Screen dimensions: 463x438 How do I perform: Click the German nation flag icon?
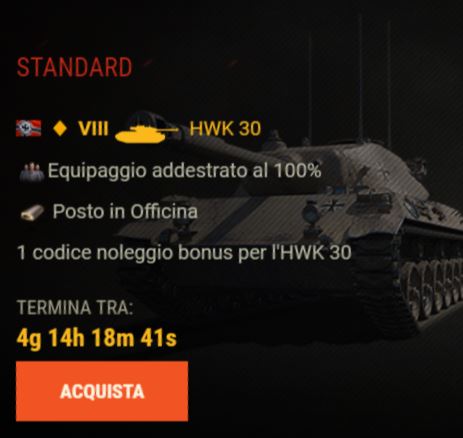click(x=29, y=128)
